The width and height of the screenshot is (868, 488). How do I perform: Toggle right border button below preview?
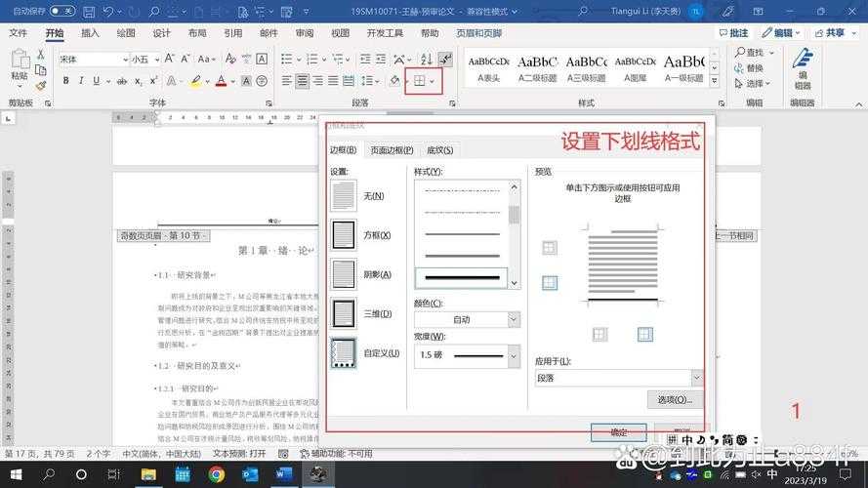(x=645, y=334)
